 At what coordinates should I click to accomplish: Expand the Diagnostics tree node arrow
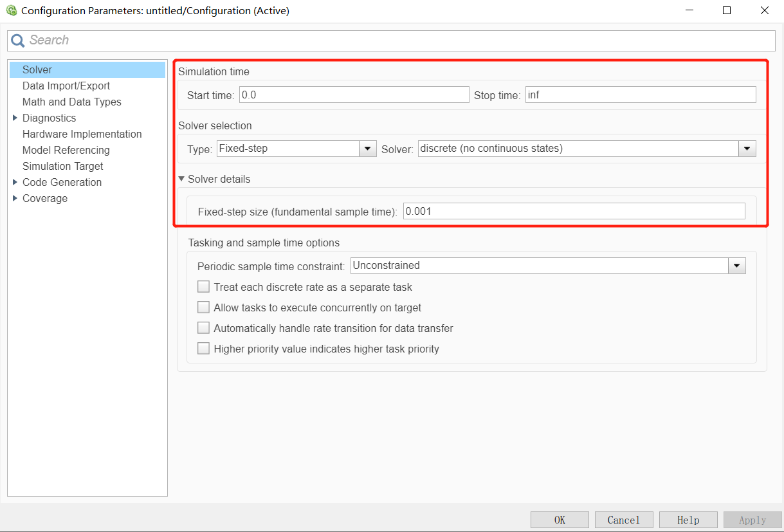[x=15, y=118]
